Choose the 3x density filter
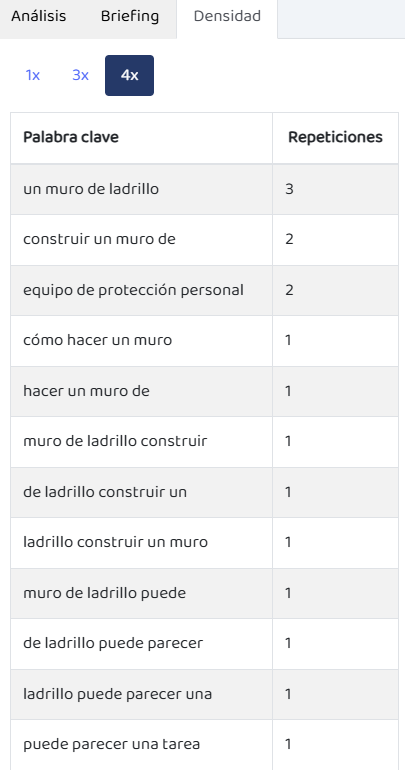 click(x=81, y=76)
